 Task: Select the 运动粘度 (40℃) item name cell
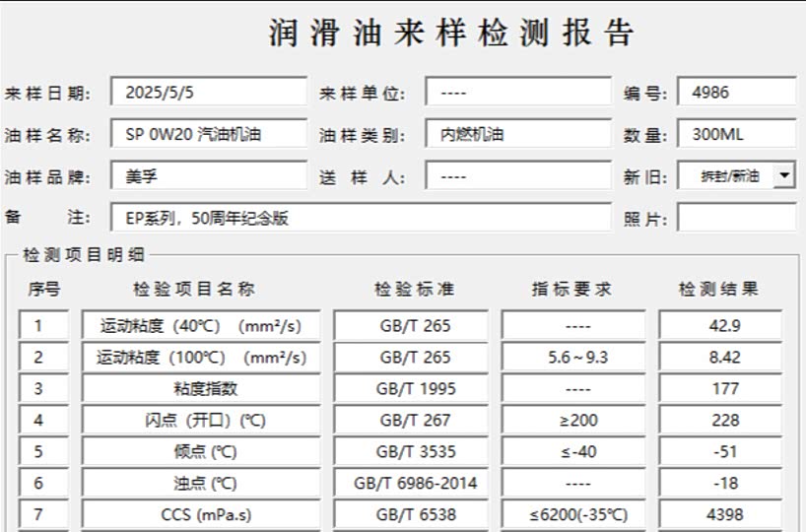(x=201, y=326)
